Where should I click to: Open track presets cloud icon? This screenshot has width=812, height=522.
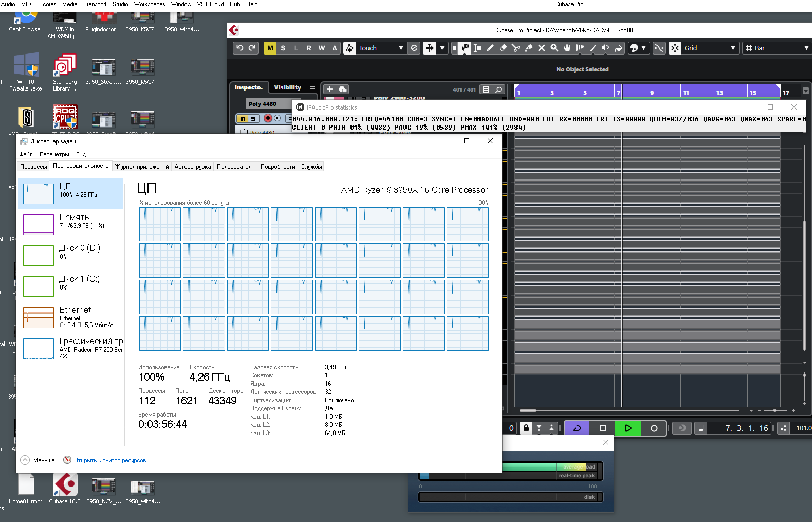343,89
